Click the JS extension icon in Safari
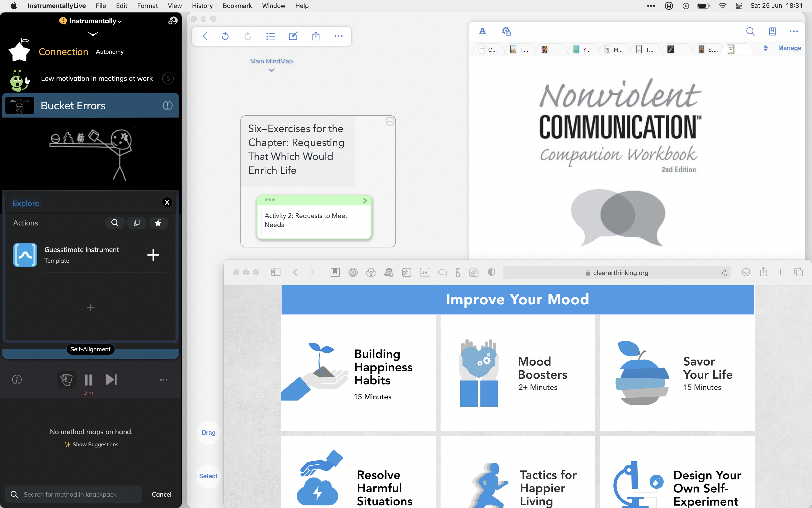Screen dimensions: 812x508 424,272
